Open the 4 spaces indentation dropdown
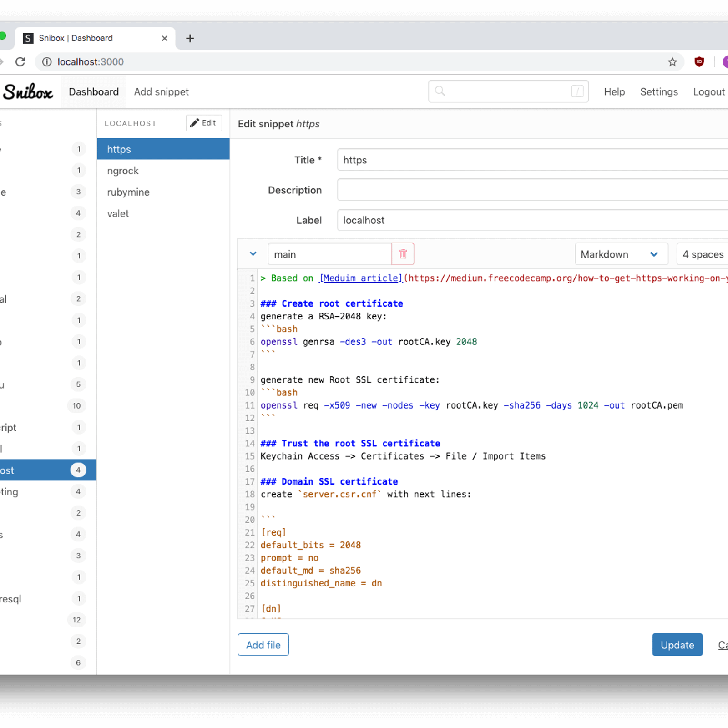Image resolution: width=728 pixels, height=728 pixels. (x=703, y=254)
